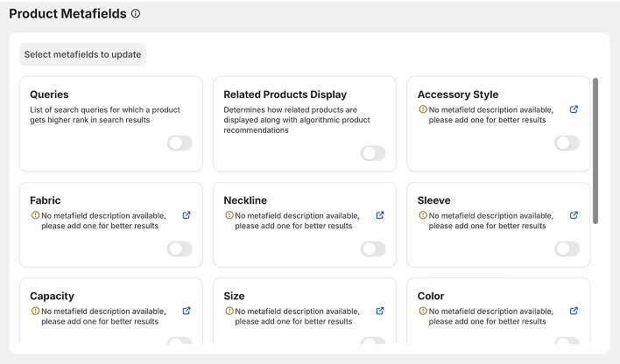This screenshot has width=620, height=364.
Task: Click Select metafields to update button
Action: tap(82, 54)
